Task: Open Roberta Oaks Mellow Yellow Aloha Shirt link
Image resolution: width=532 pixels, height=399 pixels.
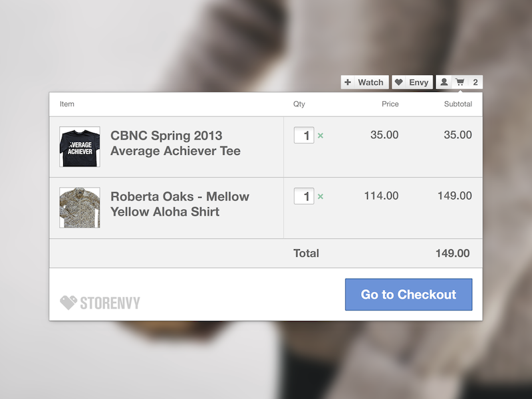Action: tap(180, 204)
